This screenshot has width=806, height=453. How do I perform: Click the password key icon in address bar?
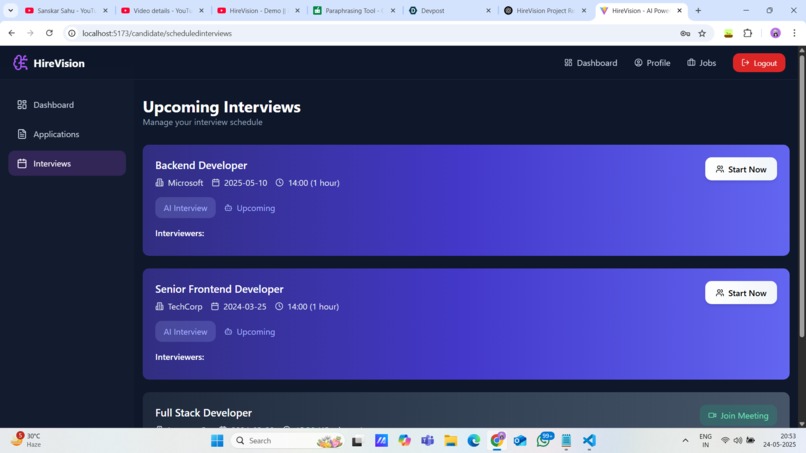tap(685, 33)
